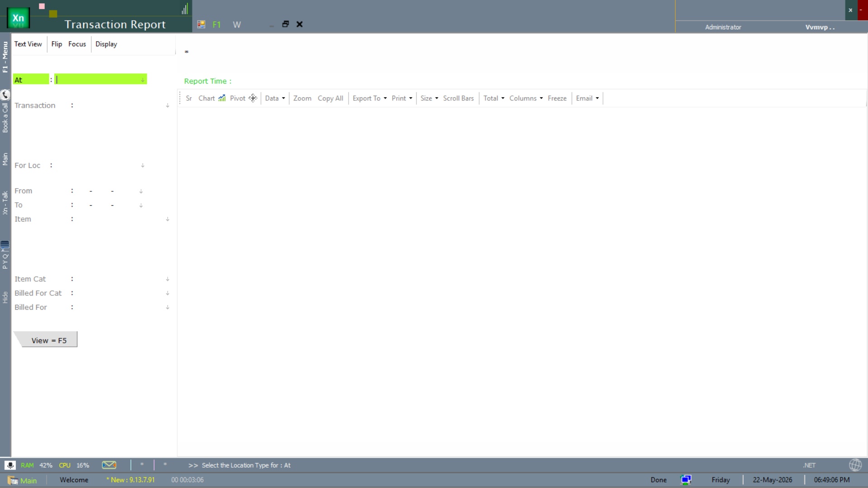Click the network computers icon near Done

click(x=686, y=480)
